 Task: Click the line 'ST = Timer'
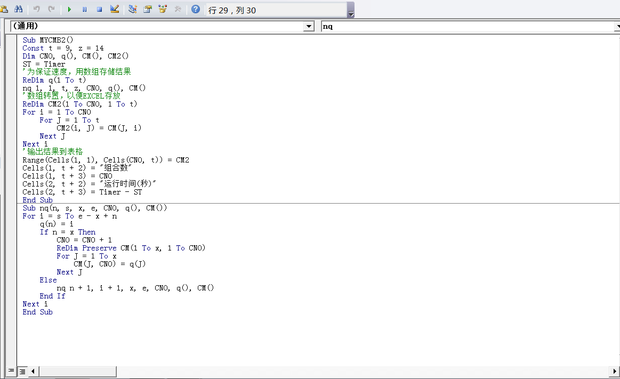pyautogui.click(x=44, y=64)
